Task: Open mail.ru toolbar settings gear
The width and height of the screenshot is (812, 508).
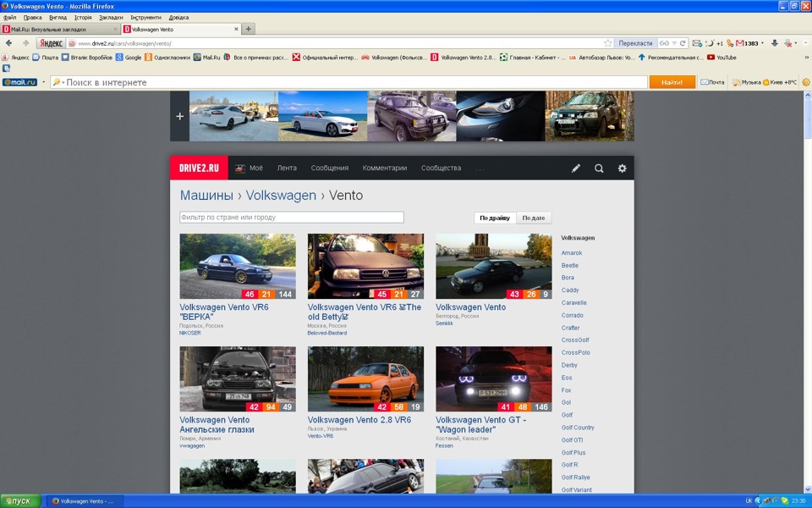Action: pos(806,82)
